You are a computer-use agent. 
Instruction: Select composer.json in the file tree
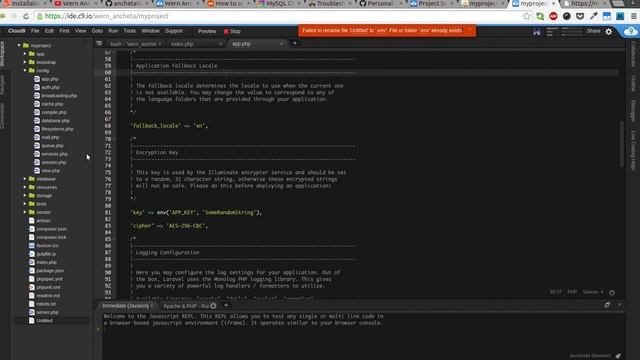tap(51, 229)
